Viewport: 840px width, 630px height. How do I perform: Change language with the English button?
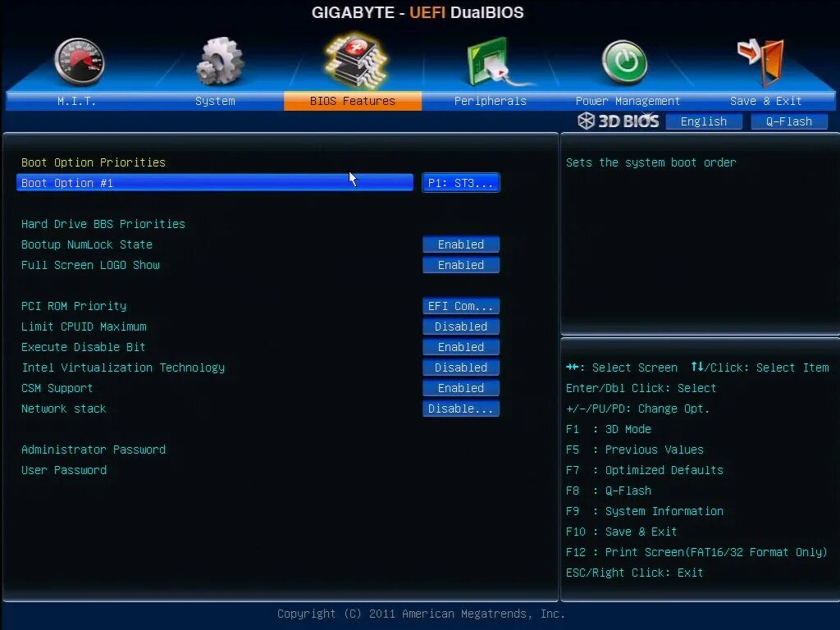point(703,121)
